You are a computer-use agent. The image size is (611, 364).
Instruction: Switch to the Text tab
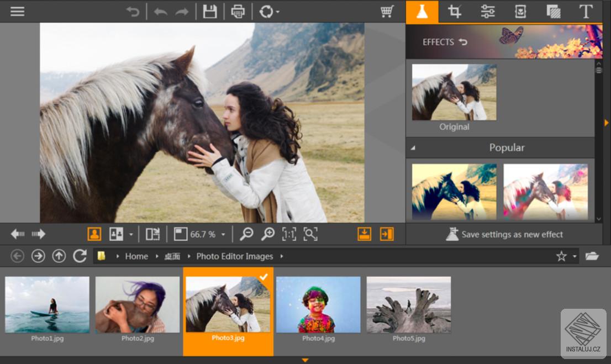(x=586, y=12)
